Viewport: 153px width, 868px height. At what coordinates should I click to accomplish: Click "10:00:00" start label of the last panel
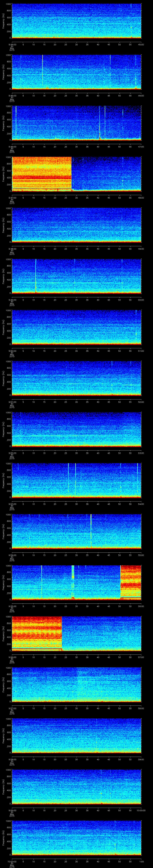(12, 861)
